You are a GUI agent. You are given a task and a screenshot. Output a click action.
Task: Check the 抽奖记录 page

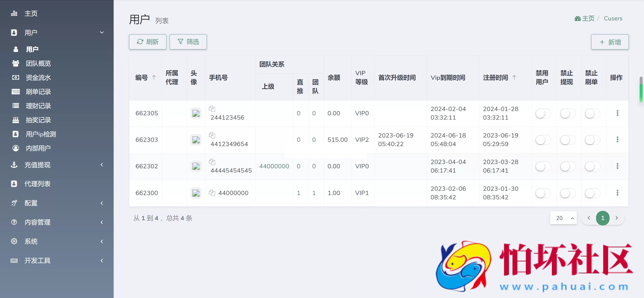click(38, 120)
